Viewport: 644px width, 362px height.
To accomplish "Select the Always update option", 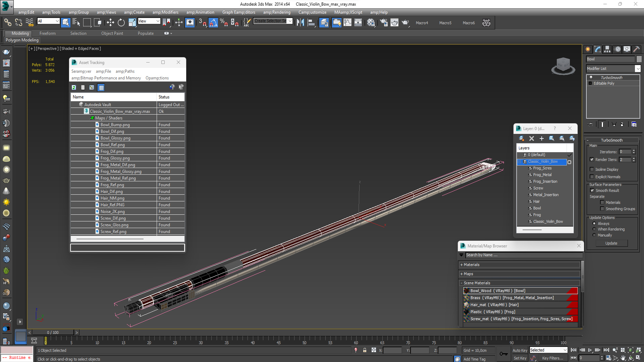I will (594, 224).
